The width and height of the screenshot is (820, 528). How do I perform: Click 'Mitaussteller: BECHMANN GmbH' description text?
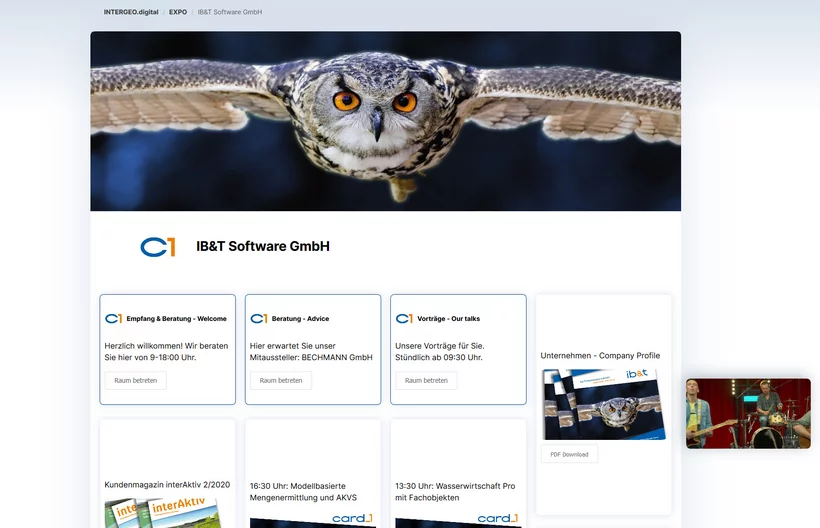click(311, 358)
